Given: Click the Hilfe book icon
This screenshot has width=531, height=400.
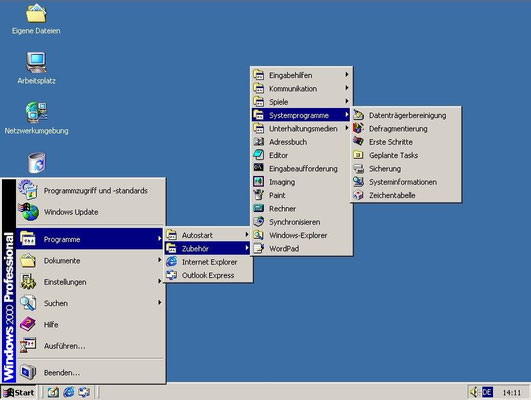Looking at the screenshot, I should tap(27, 324).
